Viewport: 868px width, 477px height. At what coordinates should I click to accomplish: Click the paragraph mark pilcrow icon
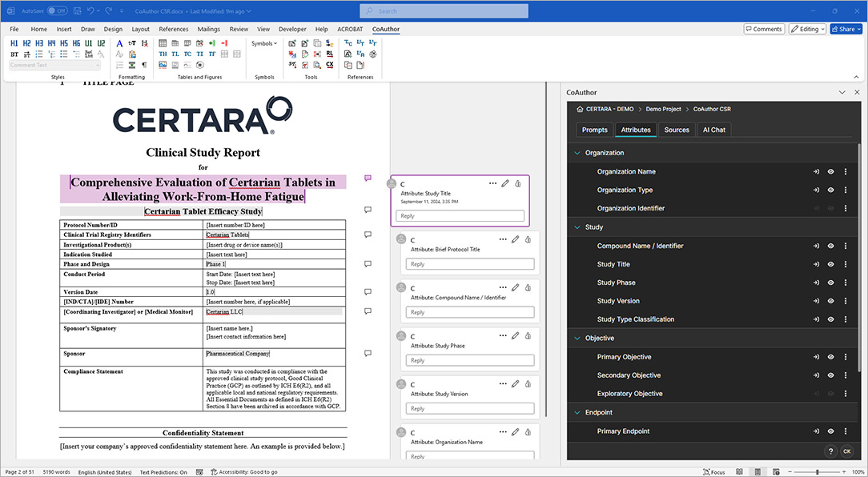(x=144, y=65)
